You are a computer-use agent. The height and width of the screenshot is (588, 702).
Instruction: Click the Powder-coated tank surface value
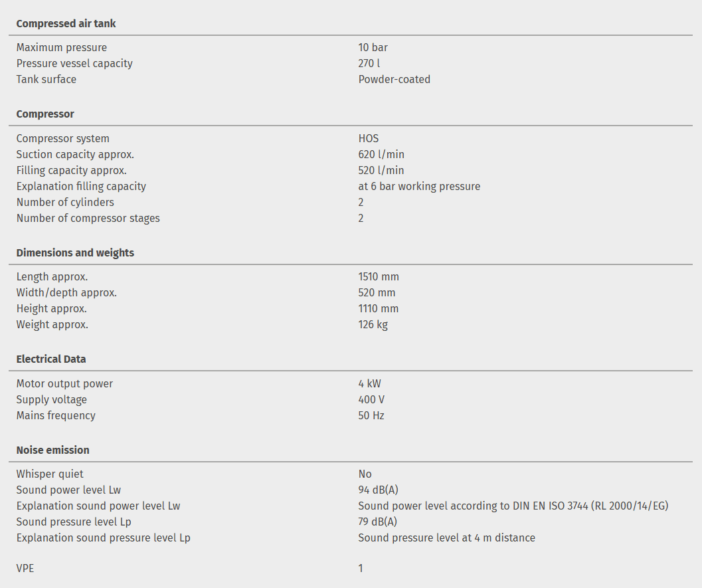click(394, 79)
